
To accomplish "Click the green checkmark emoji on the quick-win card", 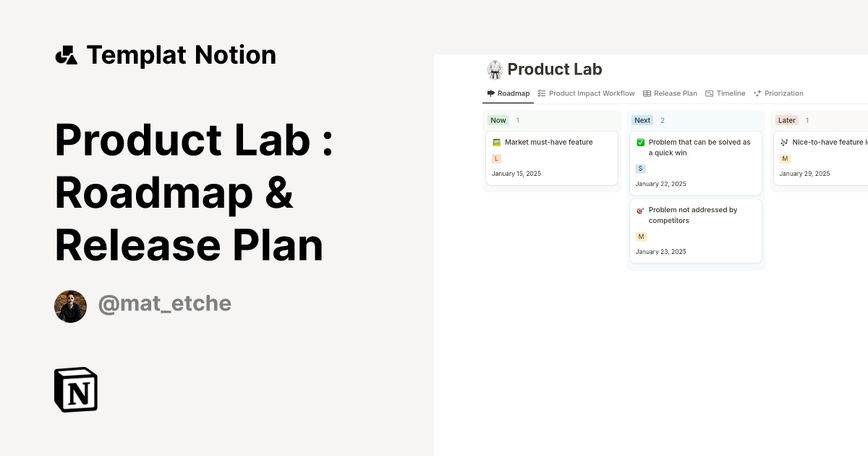I will (640, 142).
